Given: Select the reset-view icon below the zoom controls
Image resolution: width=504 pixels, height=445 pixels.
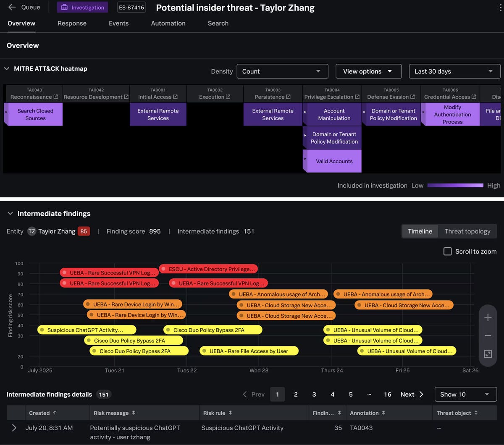Looking at the screenshot, I should tap(488, 354).
